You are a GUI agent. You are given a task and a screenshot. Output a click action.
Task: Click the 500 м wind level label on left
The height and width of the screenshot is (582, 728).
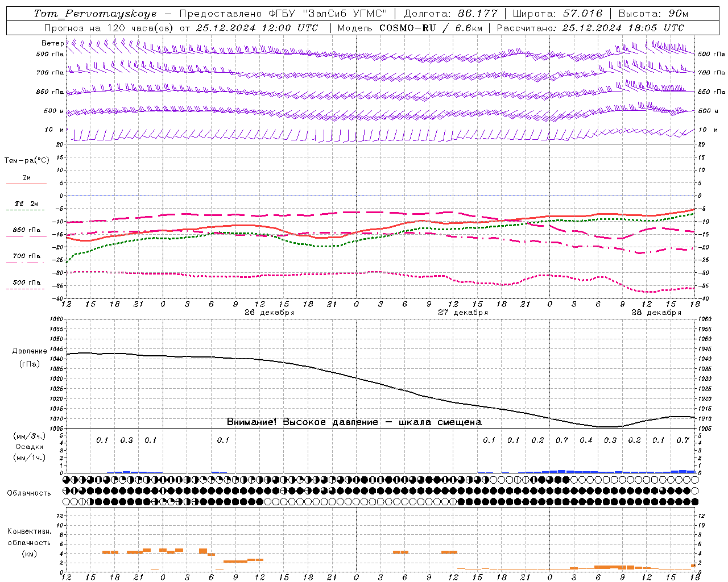click(x=55, y=111)
